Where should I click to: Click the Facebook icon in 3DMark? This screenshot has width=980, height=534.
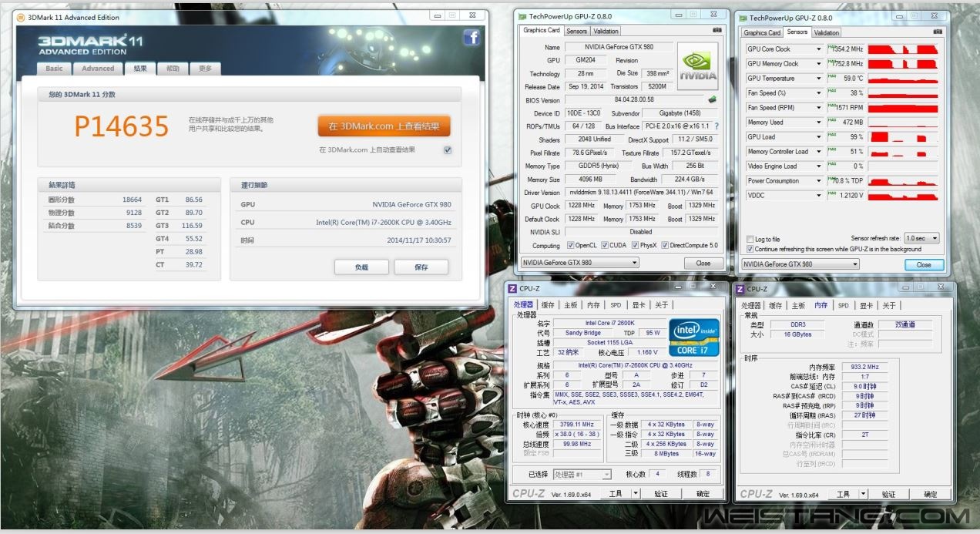pyautogui.click(x=471, y=38)
